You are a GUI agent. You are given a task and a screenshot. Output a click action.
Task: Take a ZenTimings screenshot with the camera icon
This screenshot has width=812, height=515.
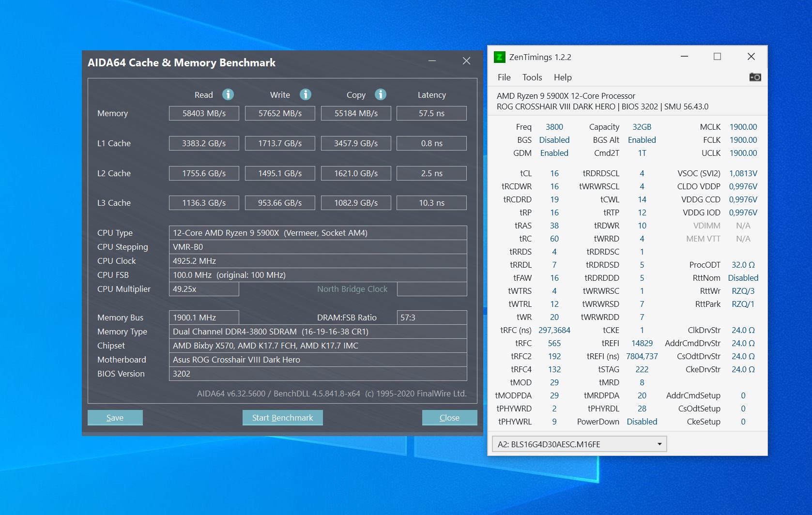755,77
